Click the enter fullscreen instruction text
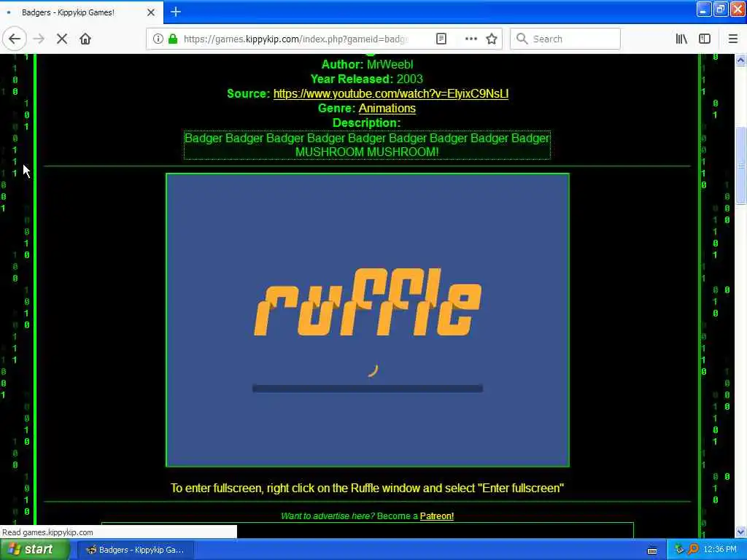Screen dimensions: 747x560 coord(368,488)
